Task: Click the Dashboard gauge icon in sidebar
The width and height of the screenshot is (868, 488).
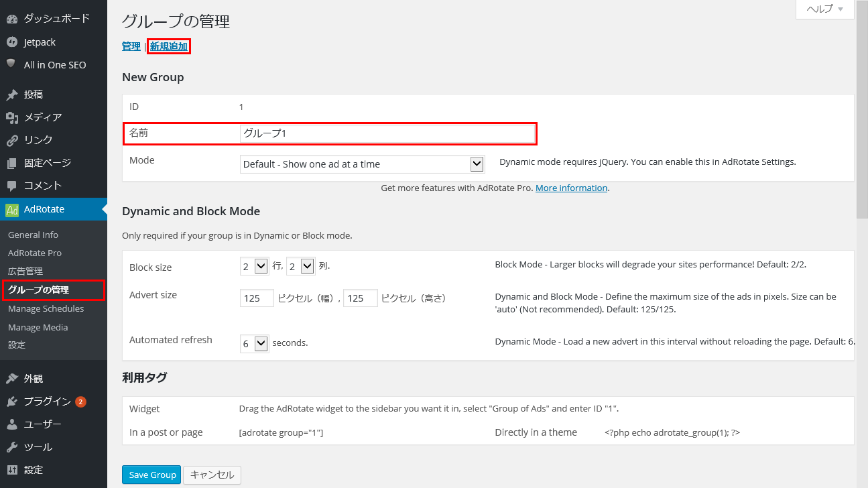Action: point(12,19)
